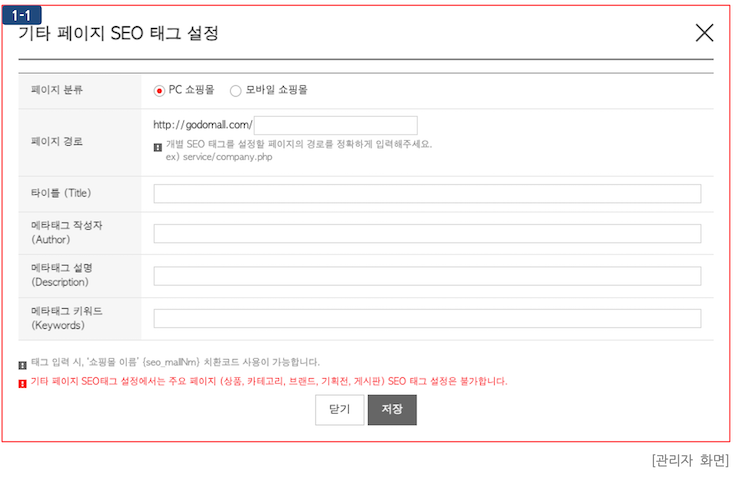Click the red warning icon at the bottom
Screen dimensions: 754x481
[x=22, y=382]
